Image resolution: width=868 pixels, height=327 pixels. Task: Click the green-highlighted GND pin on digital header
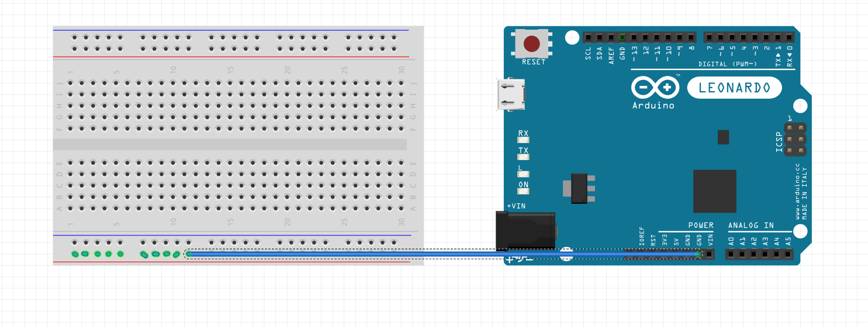pos(623,37)
